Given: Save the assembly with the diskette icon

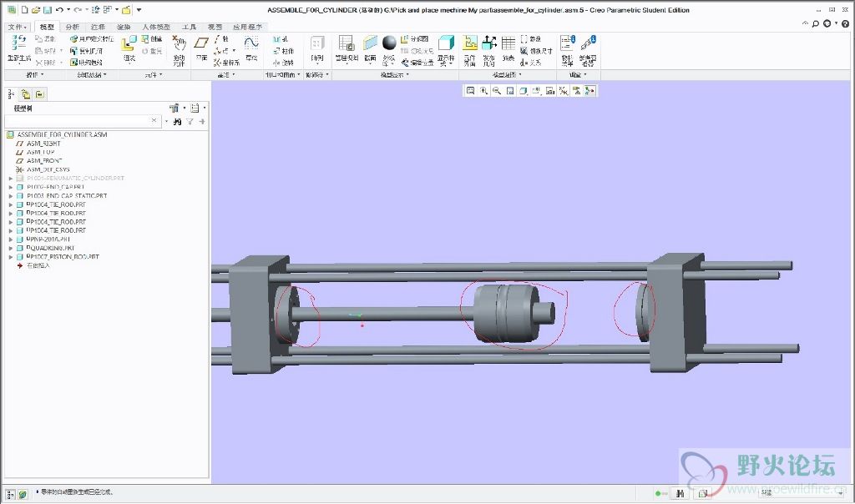Looking at the screenshot, I should tap(48, 10).
